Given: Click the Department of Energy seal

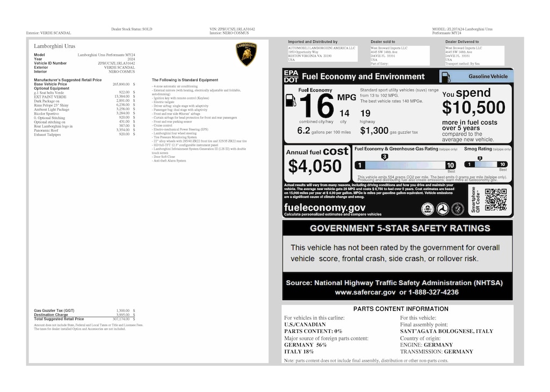Looking at the screenshot, I should tap(458, 209).
